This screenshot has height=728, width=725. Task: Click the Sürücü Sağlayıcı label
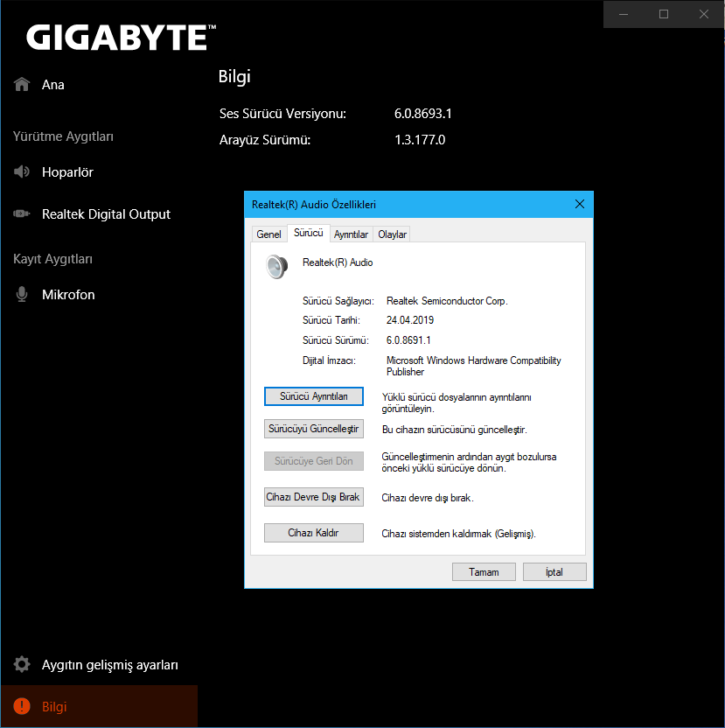[x=338, y=301]
